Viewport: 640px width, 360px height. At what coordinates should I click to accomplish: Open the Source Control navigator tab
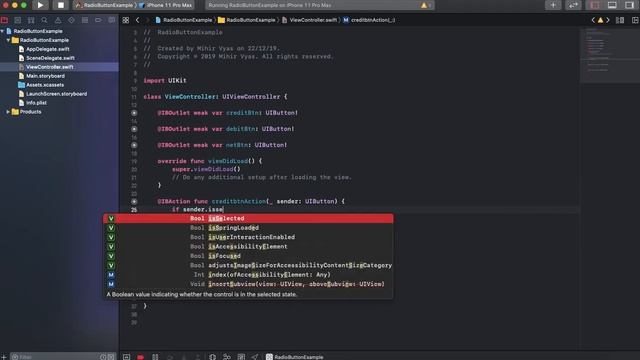coord(18,20)
